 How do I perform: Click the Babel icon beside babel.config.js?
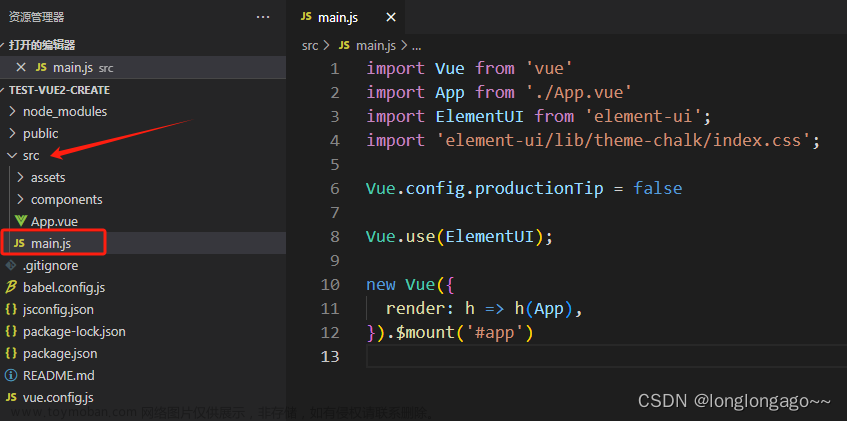coord(11,288)
